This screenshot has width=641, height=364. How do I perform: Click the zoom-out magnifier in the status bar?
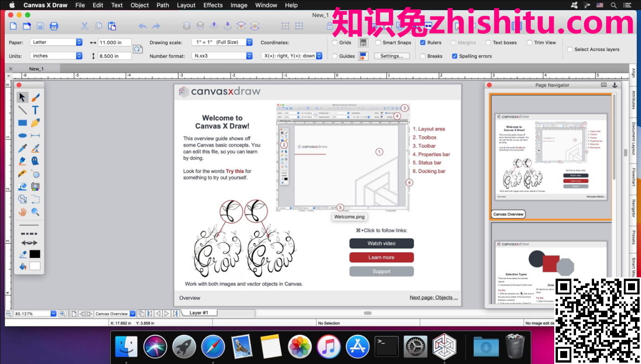(8, 314)
